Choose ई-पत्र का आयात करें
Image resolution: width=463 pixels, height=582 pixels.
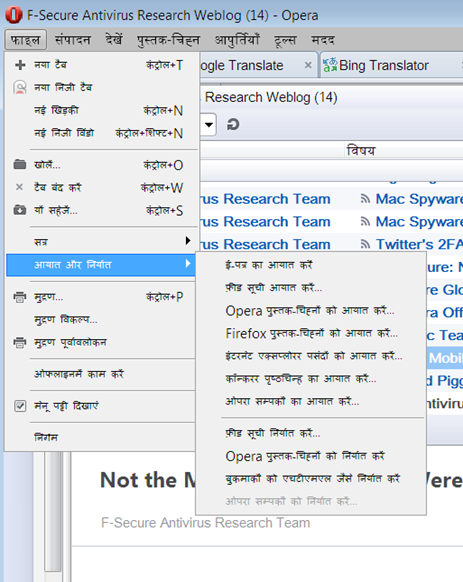click(x=311, y=265)
